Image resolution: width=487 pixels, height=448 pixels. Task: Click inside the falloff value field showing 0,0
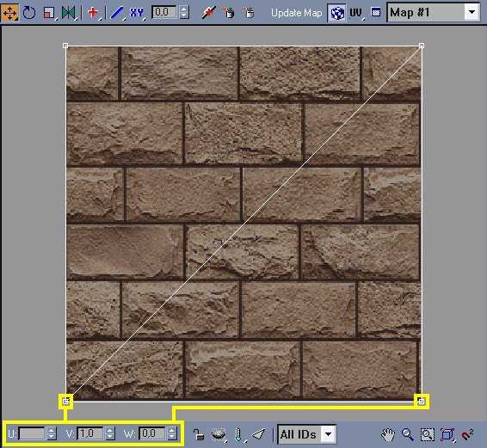pyautogui.click(x=164, y=12)
